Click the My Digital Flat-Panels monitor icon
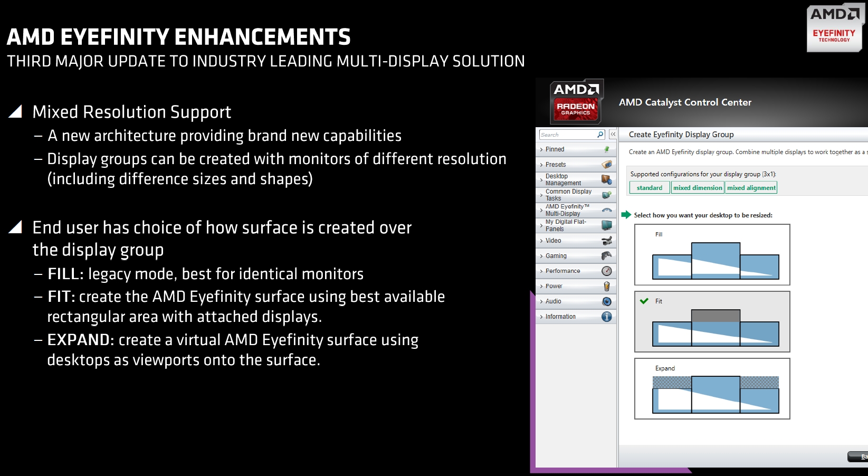The width and height of the screenshot is (868, 476). pos(607,225)
